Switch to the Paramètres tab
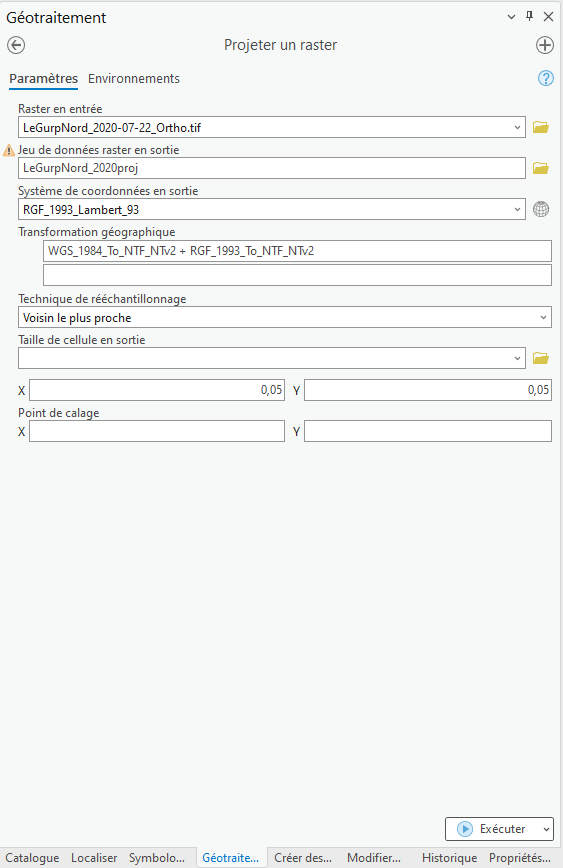The image size is (563, 868). pos(43,79)
